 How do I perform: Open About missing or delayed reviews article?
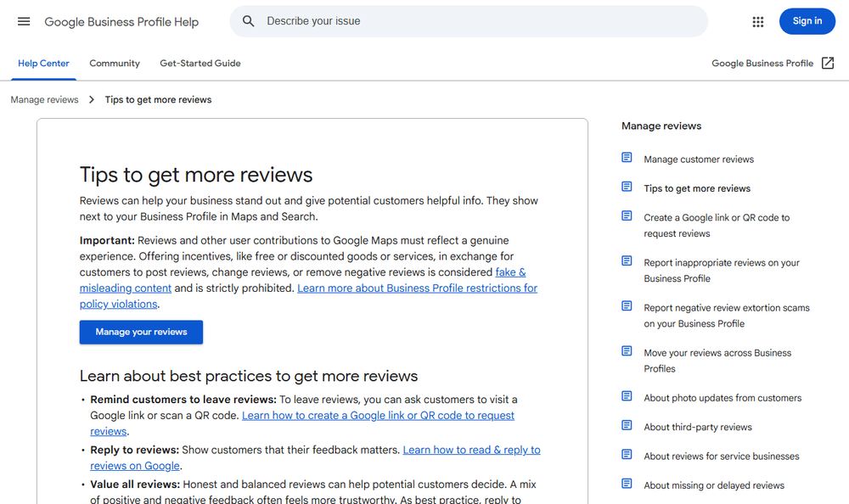tap(714, 485)
